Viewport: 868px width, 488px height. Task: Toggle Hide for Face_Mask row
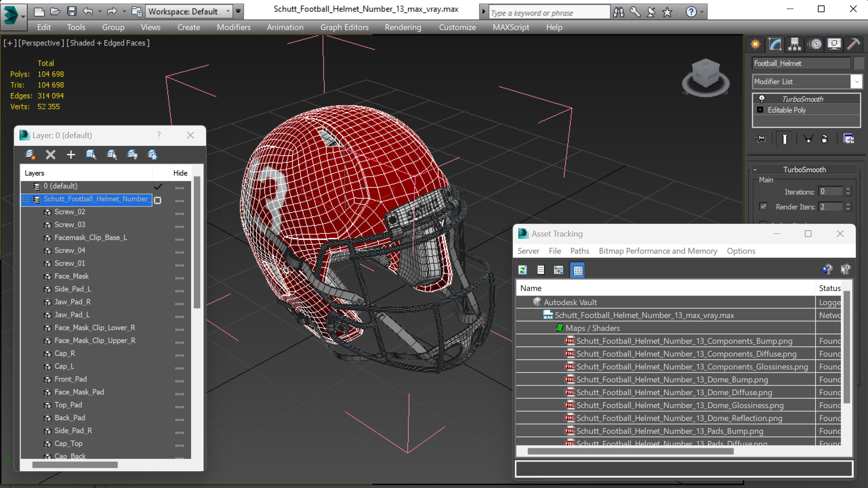click(180, 277)
